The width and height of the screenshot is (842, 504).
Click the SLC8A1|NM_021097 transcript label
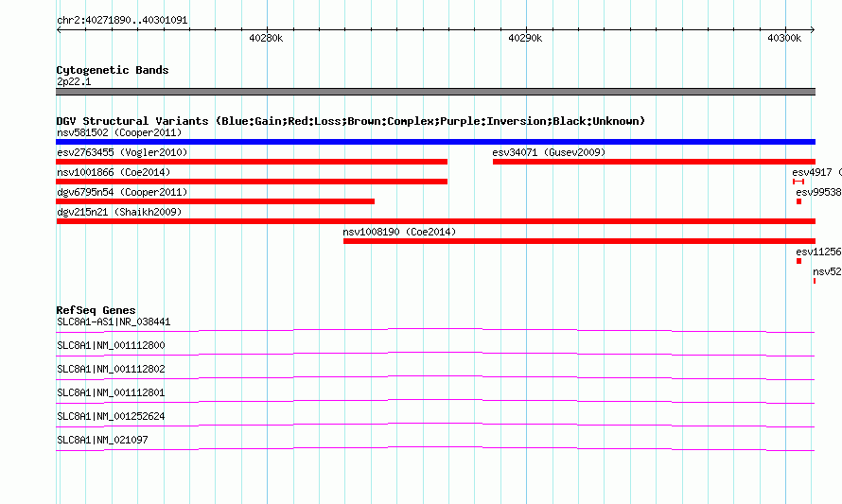[102, 440]
